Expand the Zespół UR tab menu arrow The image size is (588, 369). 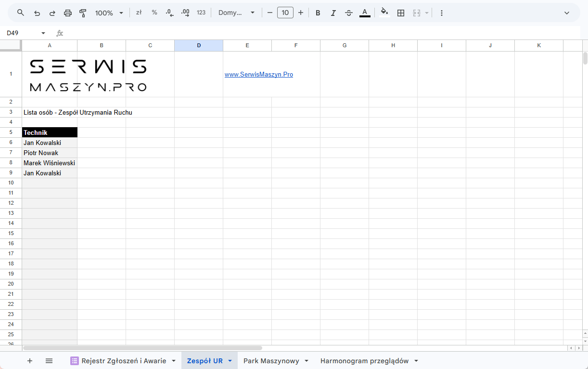point(230,361)
